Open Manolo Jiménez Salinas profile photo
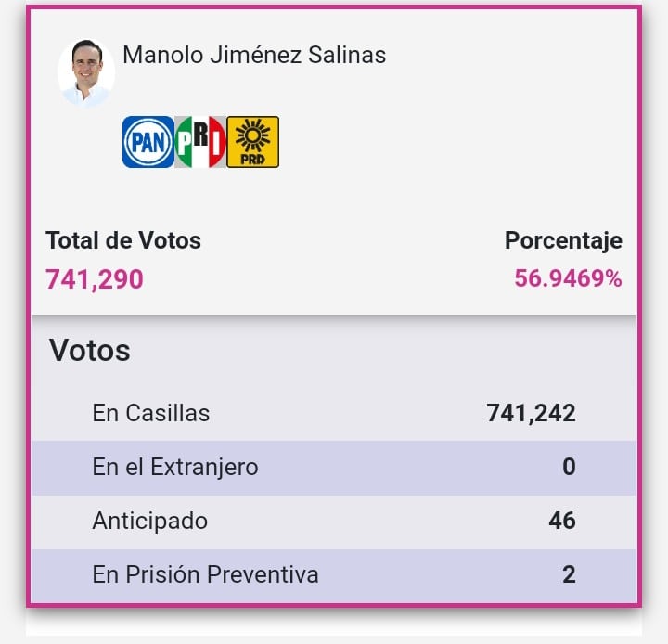Viewport: 668px width, 644px height. 86,72
